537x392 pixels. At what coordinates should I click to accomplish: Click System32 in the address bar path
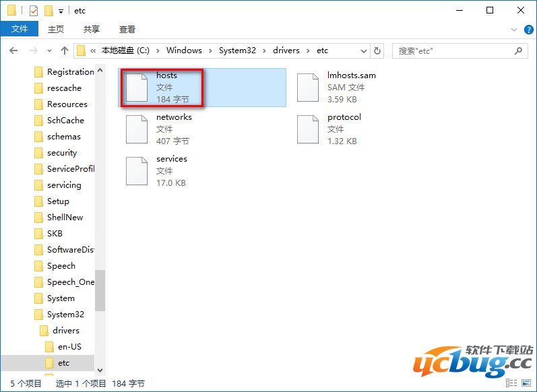point(237,51)
